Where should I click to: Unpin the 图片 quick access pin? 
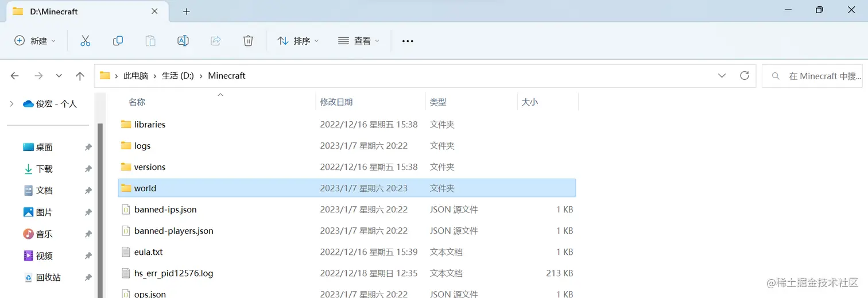pyautogui.click(x=88, y=212)
